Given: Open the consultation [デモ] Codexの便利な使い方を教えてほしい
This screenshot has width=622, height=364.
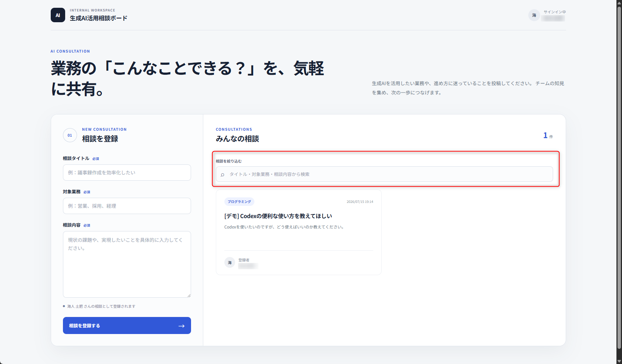Looking at the screenshot, I should tap(278, 216).
